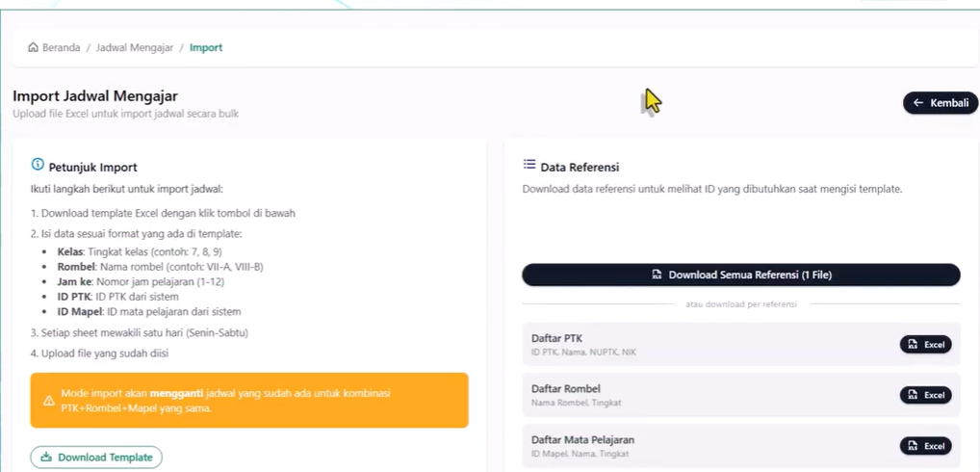This screenshot has width=980, height=472.
Task: Download Daftar PTK Excel file
Action: tap(926, 345)
